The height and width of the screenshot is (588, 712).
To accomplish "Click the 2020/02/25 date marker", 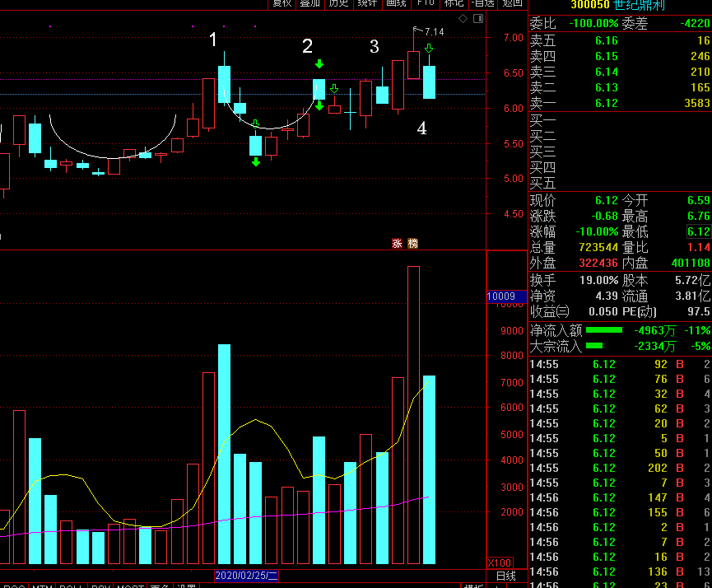I will 246,576.
